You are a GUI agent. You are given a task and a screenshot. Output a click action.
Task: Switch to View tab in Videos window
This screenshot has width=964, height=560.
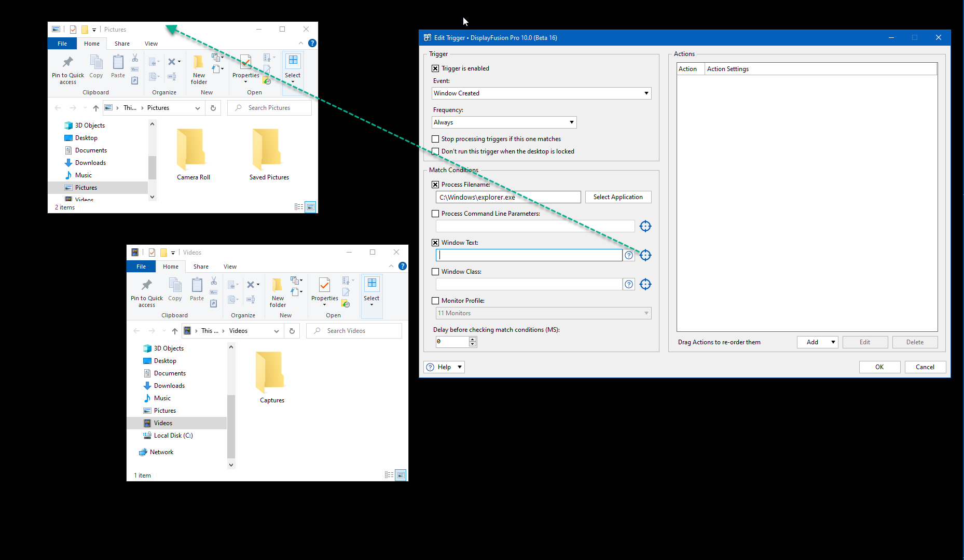pos(230,267)
